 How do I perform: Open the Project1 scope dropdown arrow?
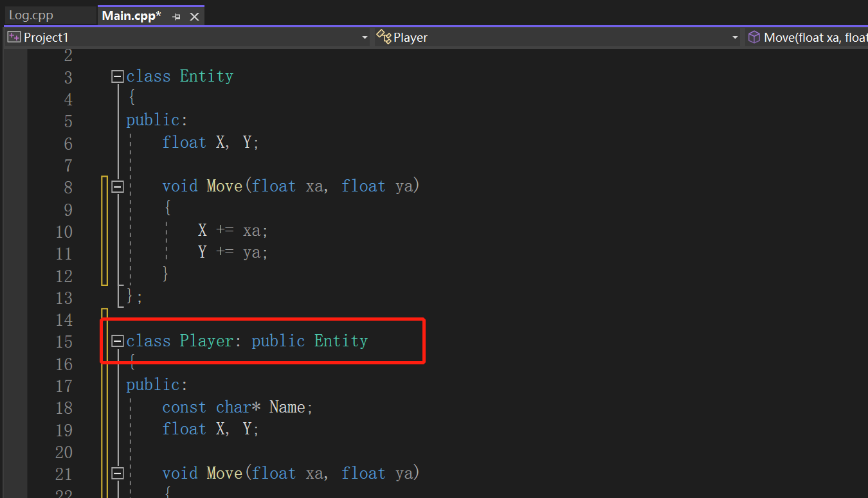[x=365, y=38]
